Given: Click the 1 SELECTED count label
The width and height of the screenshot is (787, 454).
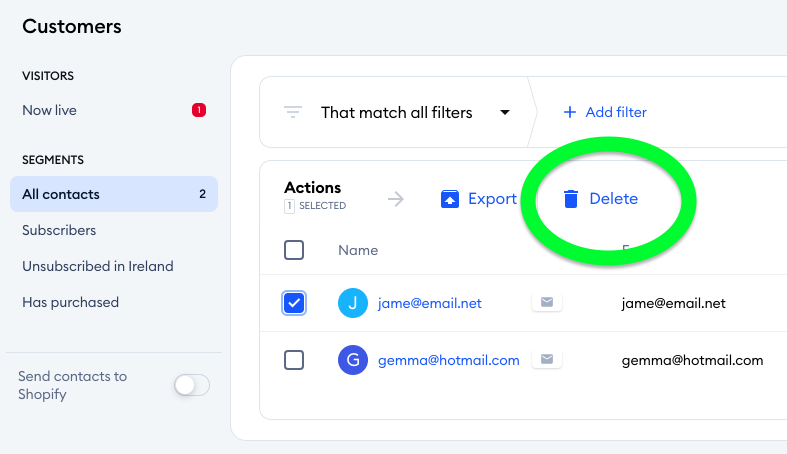Looking at the screenshot, I should click(315, 206).
